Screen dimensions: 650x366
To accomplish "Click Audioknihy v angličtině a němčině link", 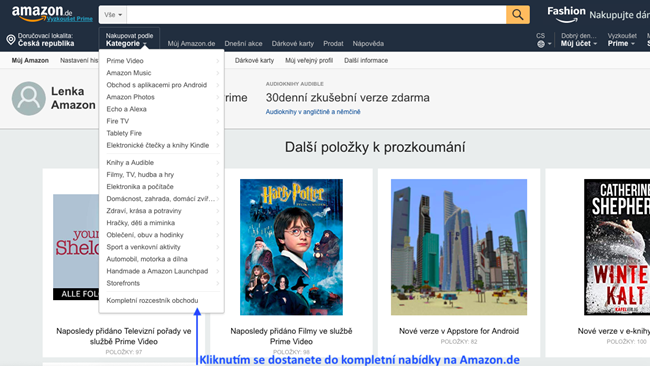I will click(313, 112).
